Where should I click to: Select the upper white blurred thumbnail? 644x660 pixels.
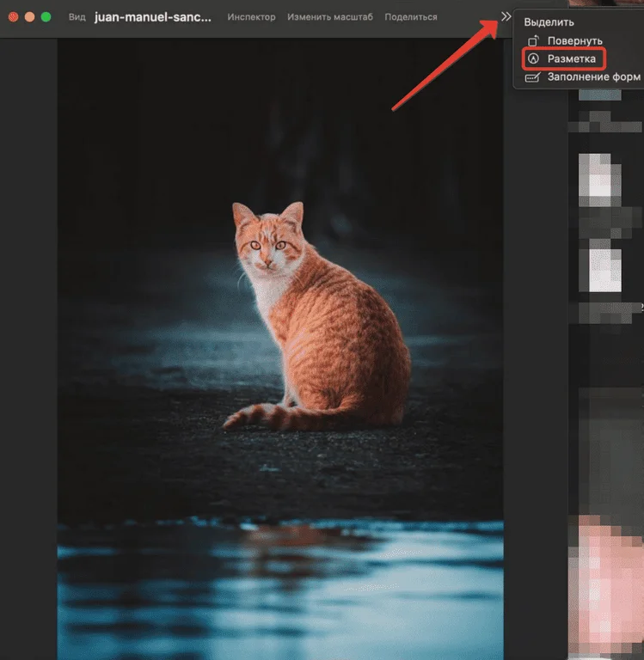pos(600,179)
